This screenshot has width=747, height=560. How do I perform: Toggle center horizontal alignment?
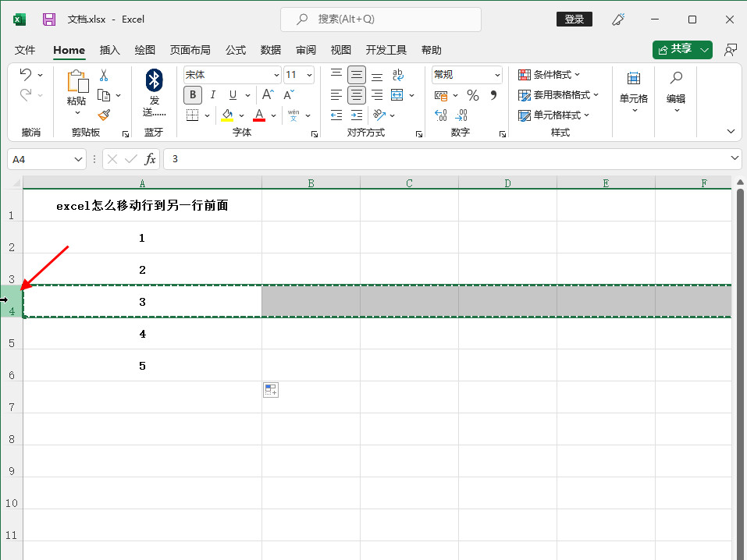coord(357,95)
